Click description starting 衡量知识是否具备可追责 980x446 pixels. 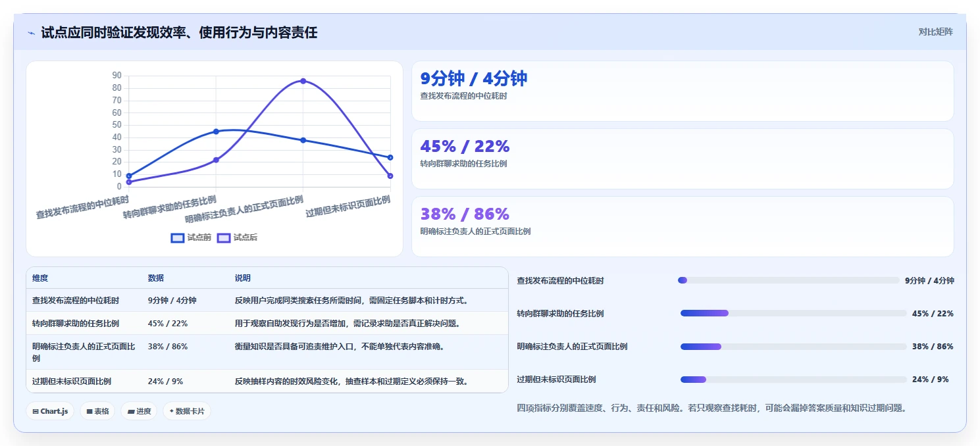point(340,347)
